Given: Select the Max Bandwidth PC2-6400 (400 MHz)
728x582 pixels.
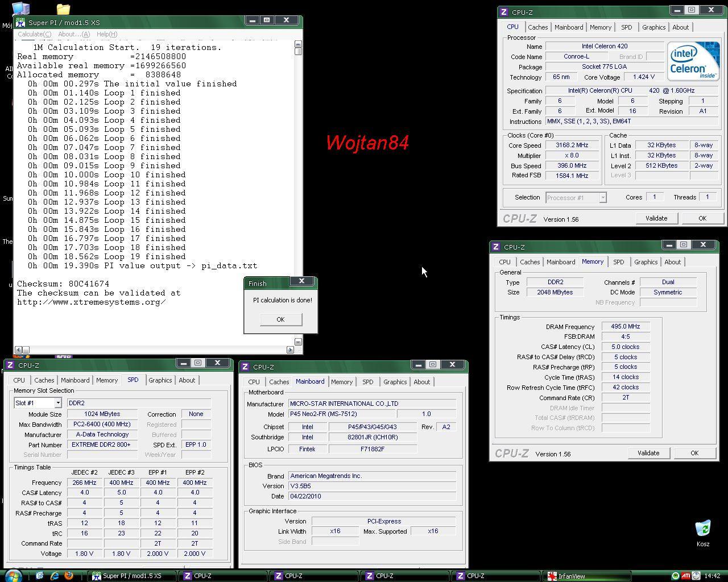Looking at the screenshot, I should (x=102, y=424).
